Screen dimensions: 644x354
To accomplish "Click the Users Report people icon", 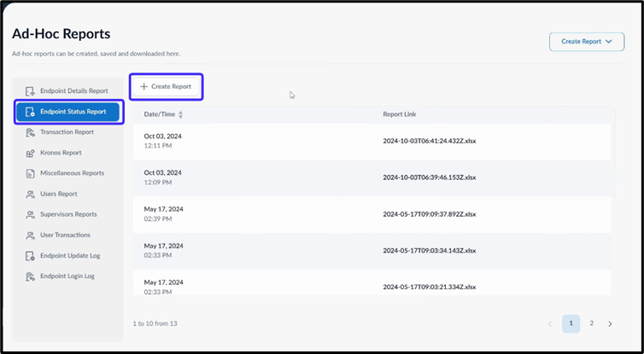I will pyautogui.click(x=30, y=194).
